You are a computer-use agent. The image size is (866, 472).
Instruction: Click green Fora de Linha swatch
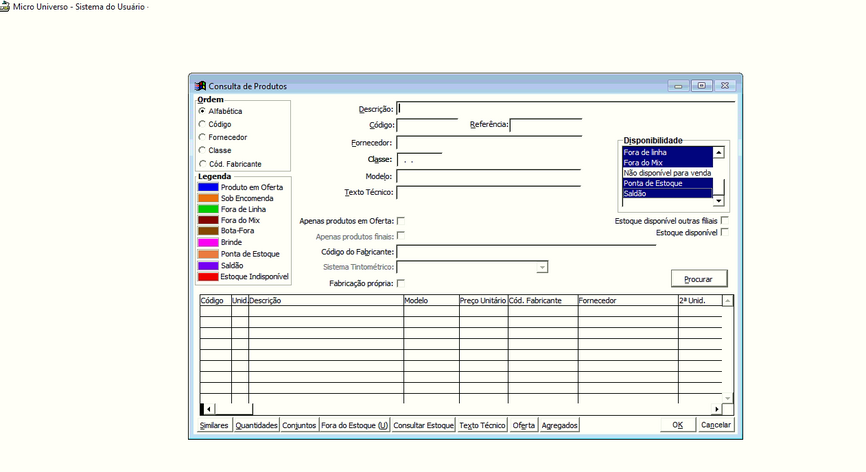(208, 209)
